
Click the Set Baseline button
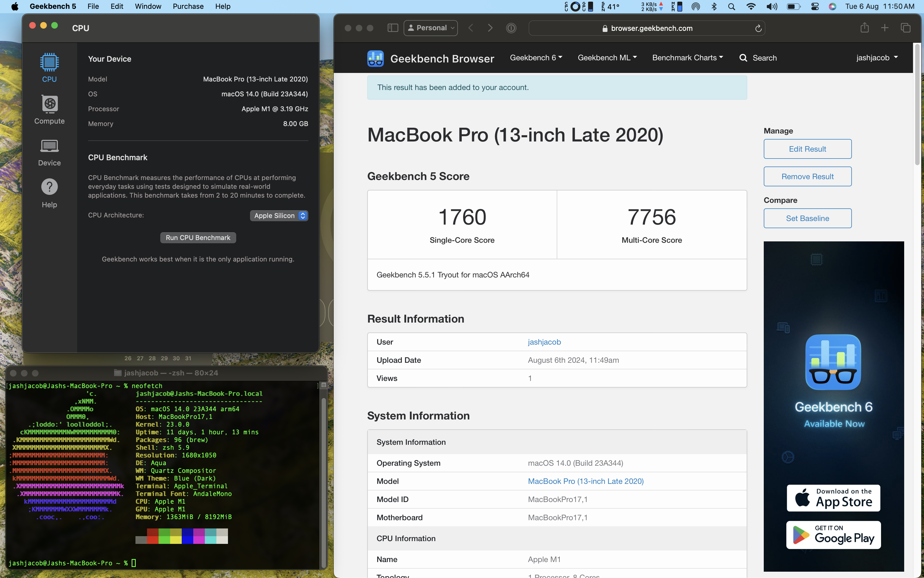[x=808, y=218]
